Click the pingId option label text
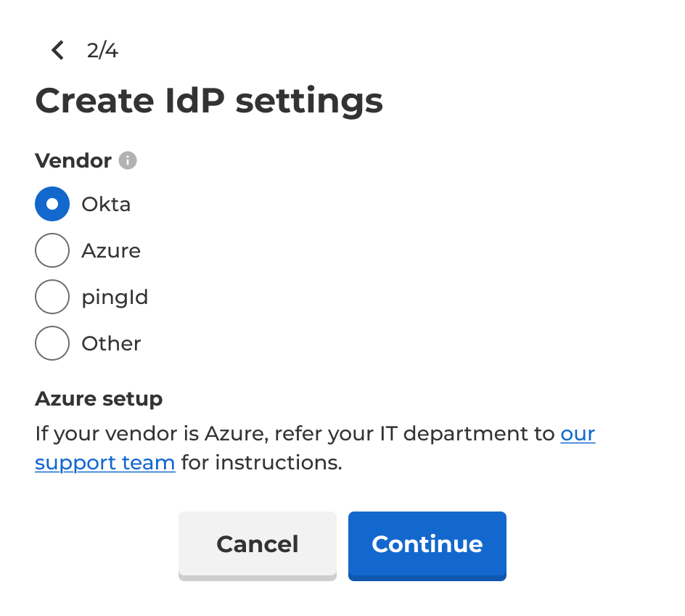 pos(115,297)
